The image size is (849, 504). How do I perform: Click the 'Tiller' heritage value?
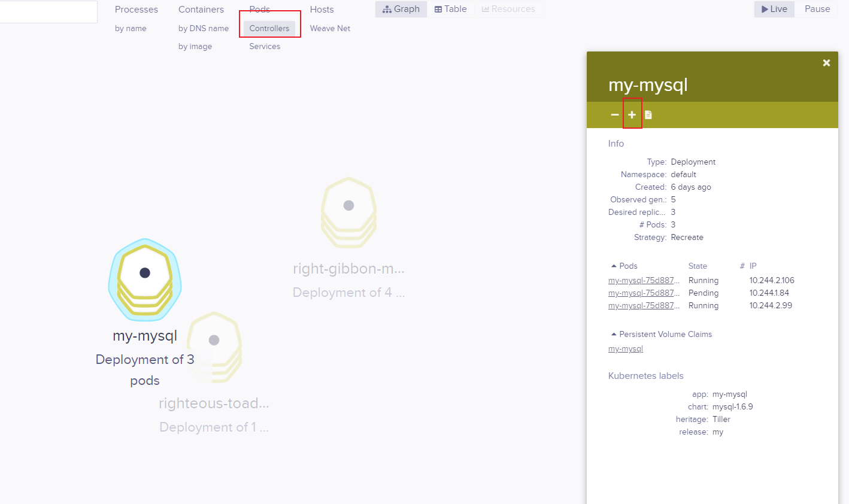pyautogui.click(x=721, y=419)
